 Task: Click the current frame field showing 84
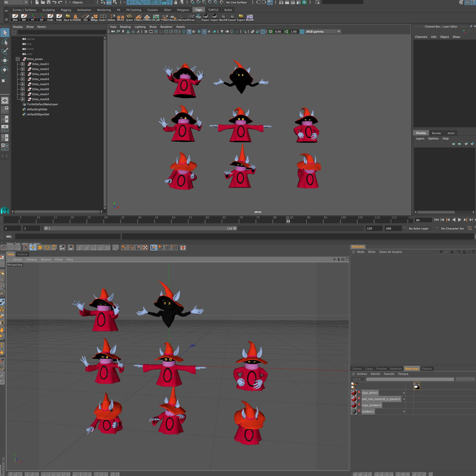tap(423, 220)
